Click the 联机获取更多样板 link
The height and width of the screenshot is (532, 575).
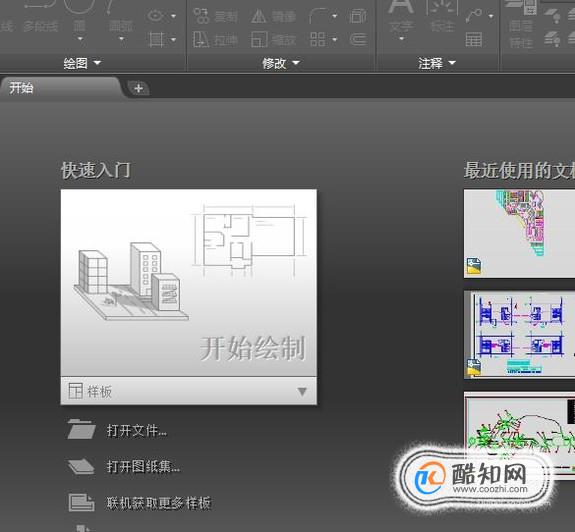(x=158, y=503)
